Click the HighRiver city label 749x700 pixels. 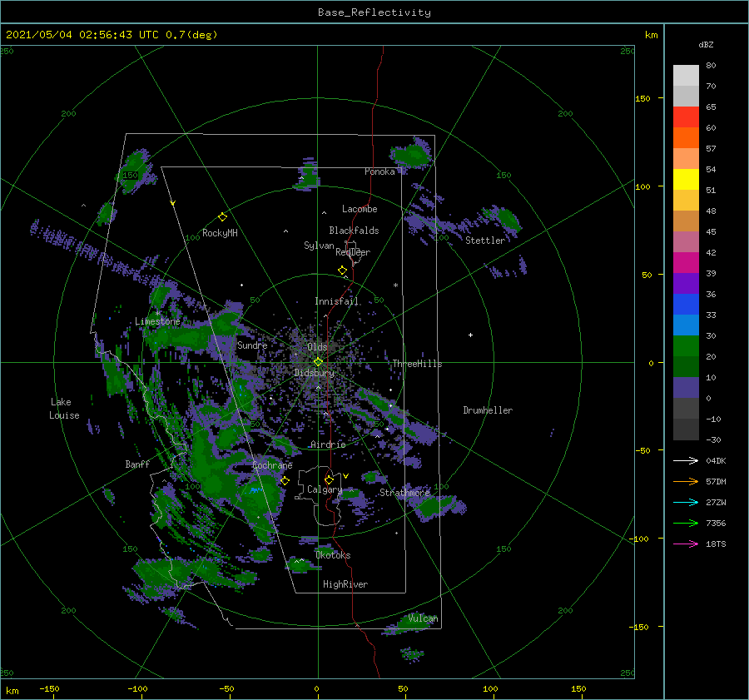(x=345, y=584)
